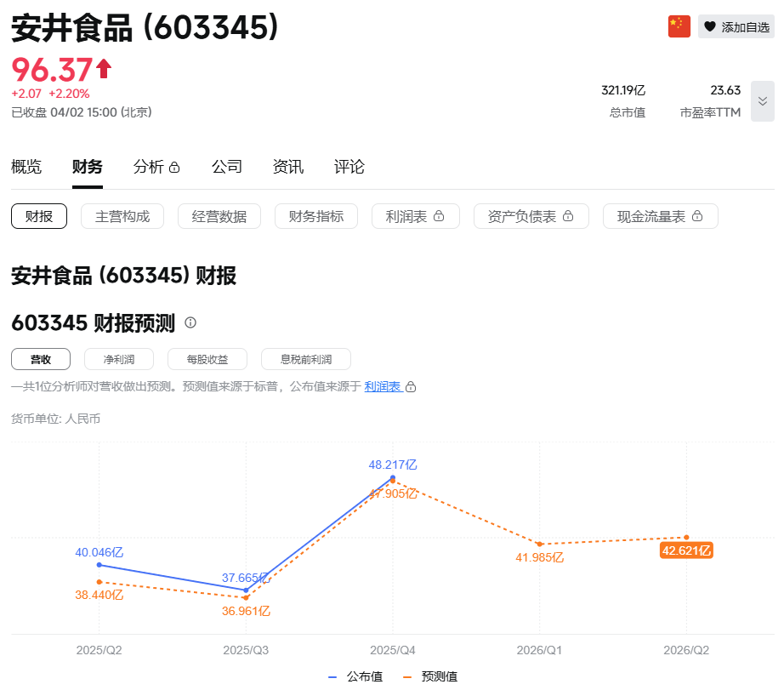
Task: Click the lock icon on 现金流量表
Action: coord(697,217)
